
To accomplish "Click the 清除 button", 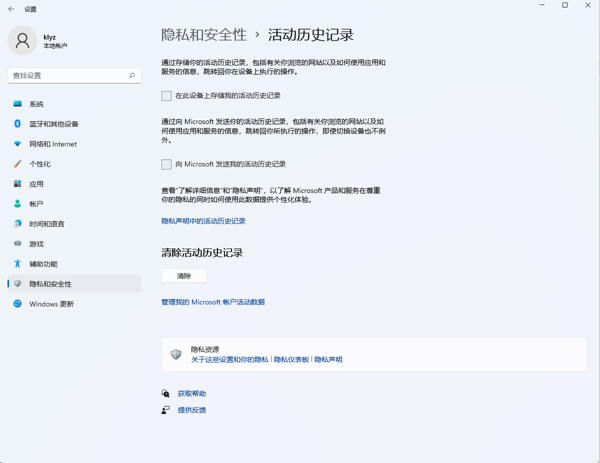I will (184, 276).
